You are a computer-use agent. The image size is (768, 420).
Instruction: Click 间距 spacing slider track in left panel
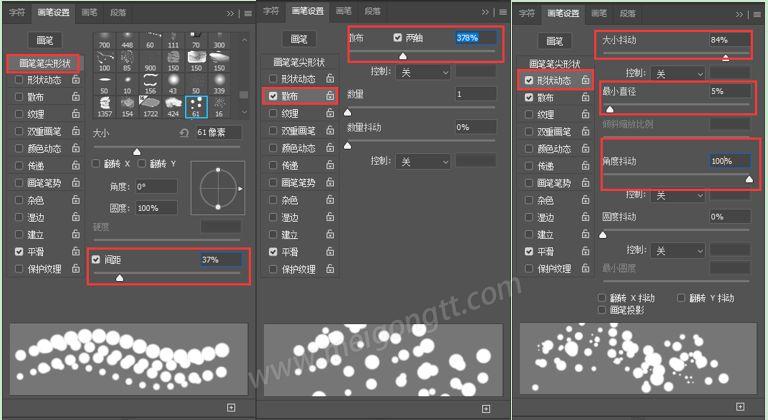[x=167, y=273]
